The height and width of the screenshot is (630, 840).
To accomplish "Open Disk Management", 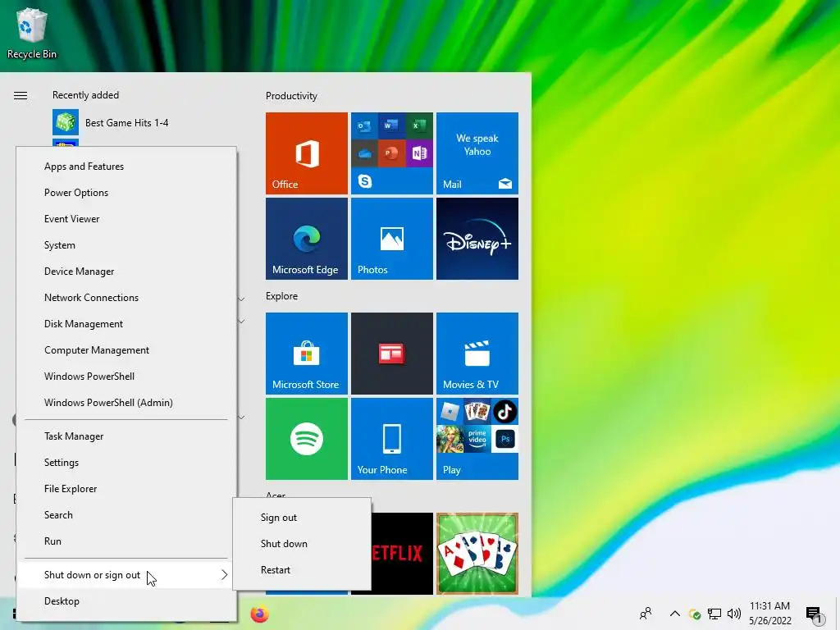I will coord(126,324).
